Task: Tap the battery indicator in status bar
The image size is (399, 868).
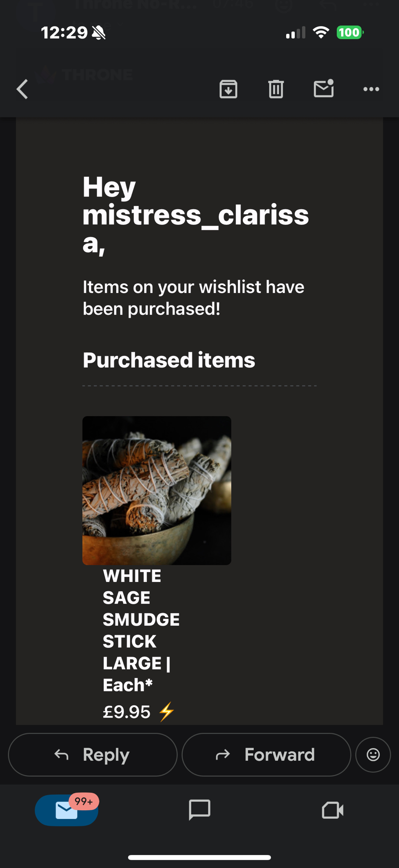Action: pyautogui.click(x=350, y=33)
